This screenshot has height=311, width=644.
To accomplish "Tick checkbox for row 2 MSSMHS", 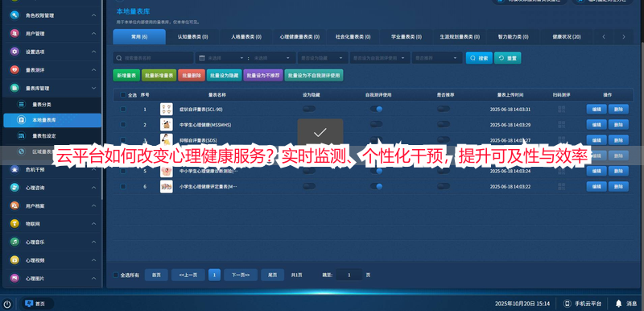I will [x=123, y=125].
